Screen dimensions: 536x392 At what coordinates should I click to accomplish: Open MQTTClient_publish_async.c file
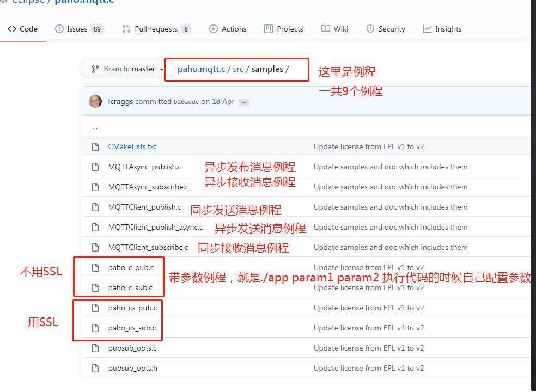pos(156,227)
